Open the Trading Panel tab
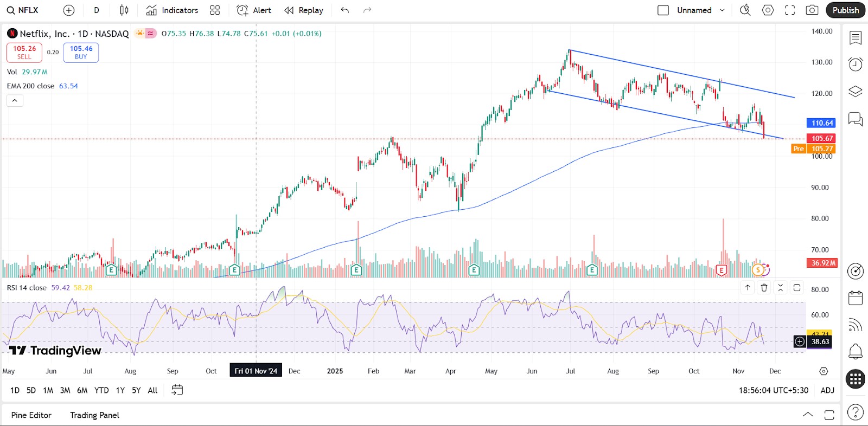The height and width of the screenshot is (426, 868). (x=94, y=415)
